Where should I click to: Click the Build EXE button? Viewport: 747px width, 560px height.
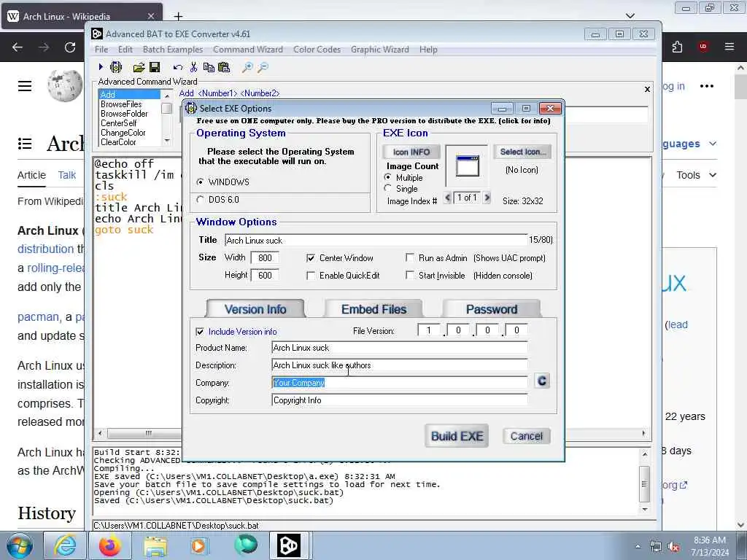[x=457, y=436]
